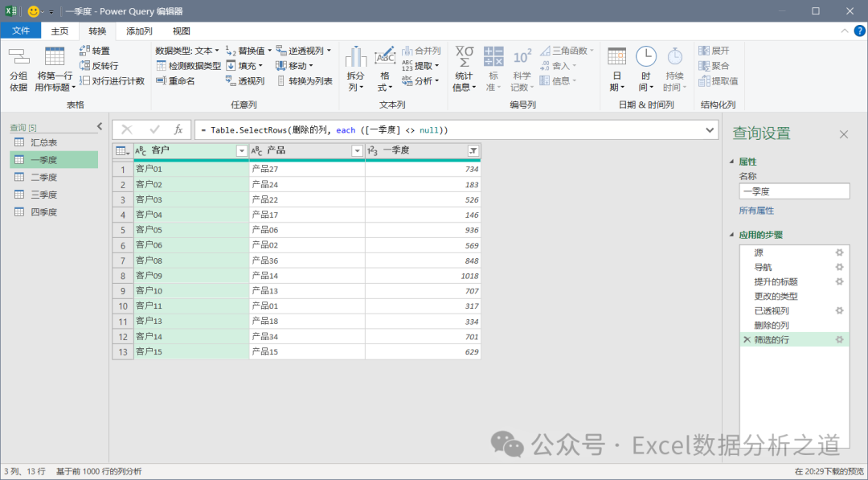Select the 删除的列 applied step
The width and height of the screenshot is (868, 480).
[x=794, y=325]
